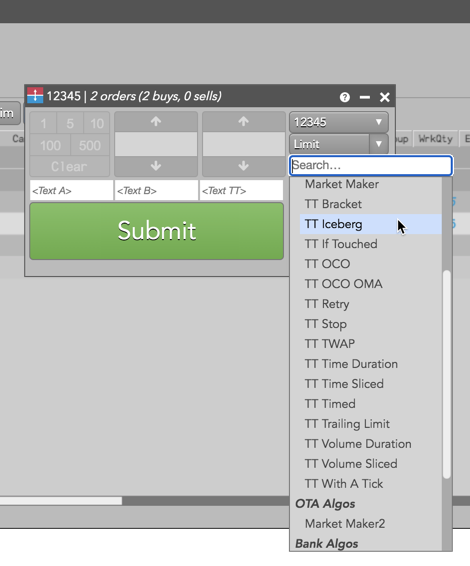The height and width of the screenshot is (566, 470).
Task: Click the quantity button 100
Action: 50,145
